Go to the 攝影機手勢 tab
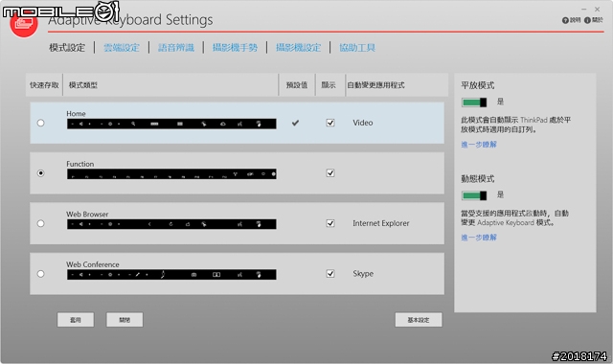 [235, 48]
